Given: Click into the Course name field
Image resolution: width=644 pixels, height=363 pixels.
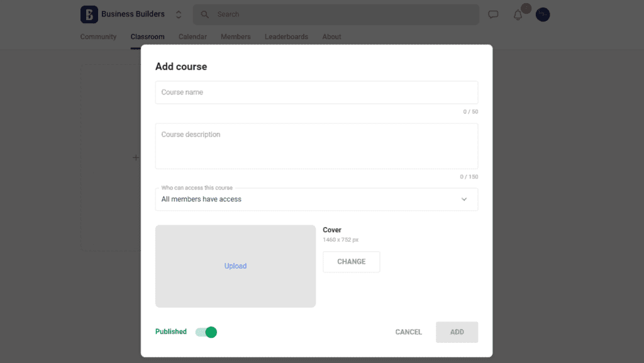Looking at the screenshot, I should tap(316, 92).
